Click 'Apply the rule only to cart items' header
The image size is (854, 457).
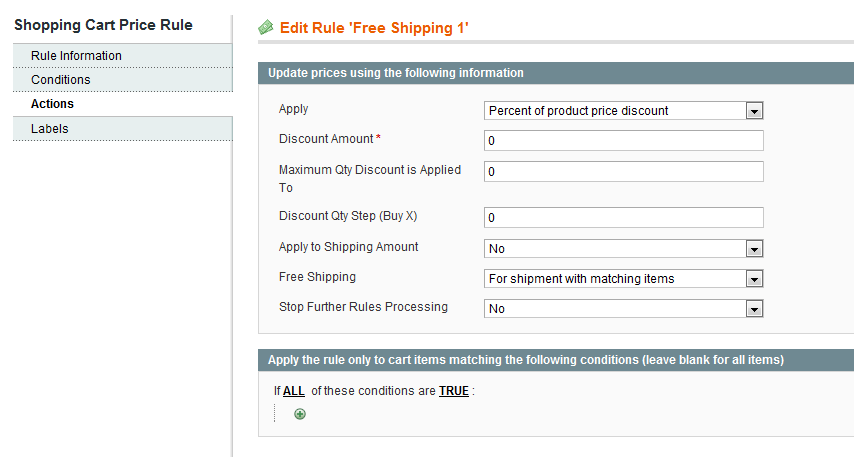point(525,359)
